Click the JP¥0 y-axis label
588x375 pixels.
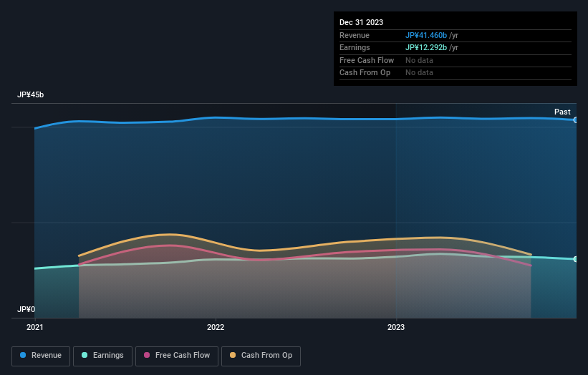[x=26, y=309]
